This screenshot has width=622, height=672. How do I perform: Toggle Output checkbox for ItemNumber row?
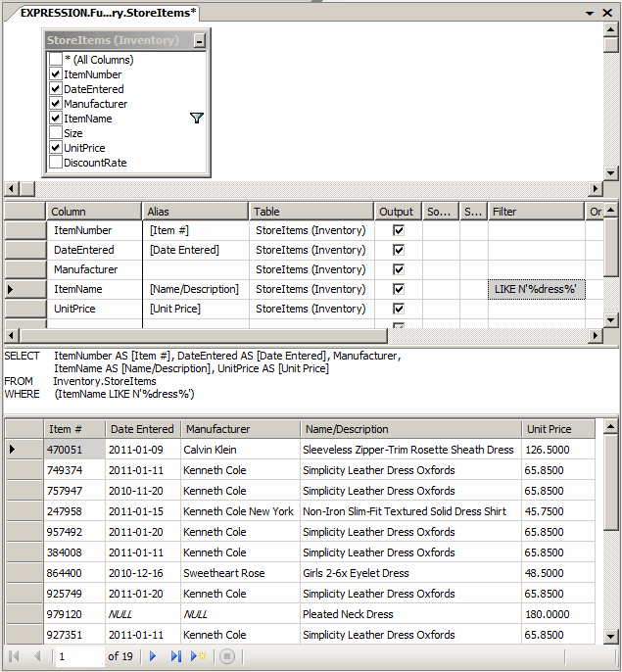399,230
